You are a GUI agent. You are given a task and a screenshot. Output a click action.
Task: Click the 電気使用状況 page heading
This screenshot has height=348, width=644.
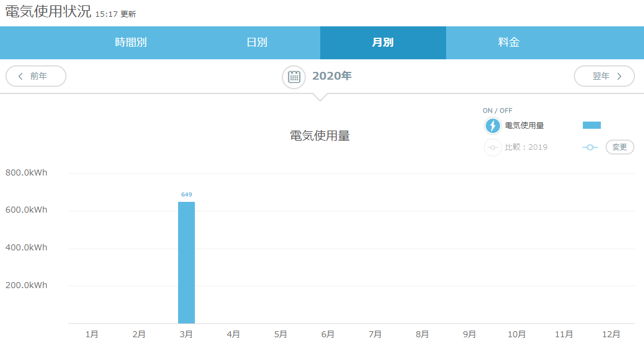48,12
